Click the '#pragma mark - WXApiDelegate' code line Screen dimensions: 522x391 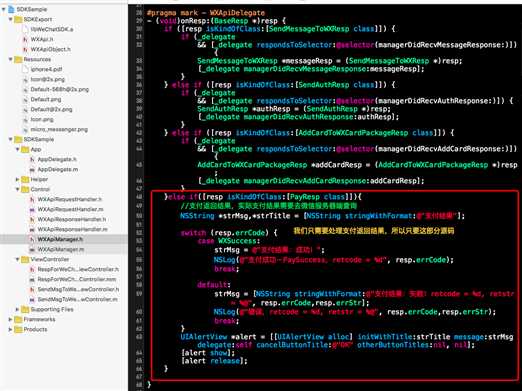(x=206, y=13)
